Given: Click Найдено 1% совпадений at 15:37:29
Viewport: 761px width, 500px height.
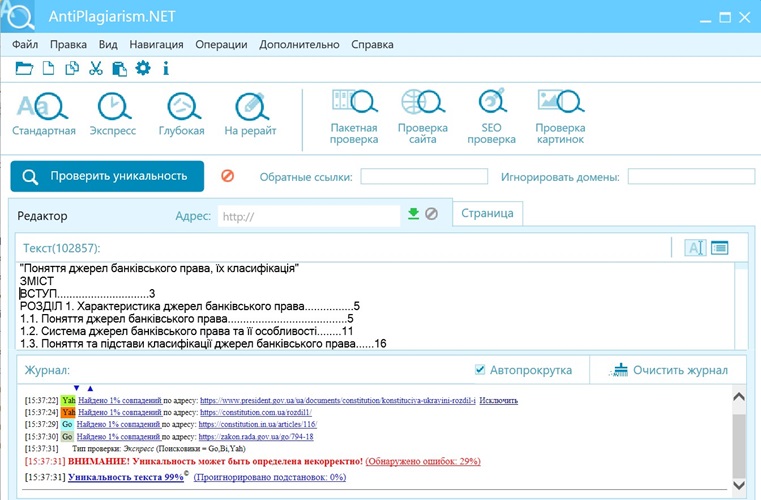Looking at the screenshot, I should click(x=118, y=424).
